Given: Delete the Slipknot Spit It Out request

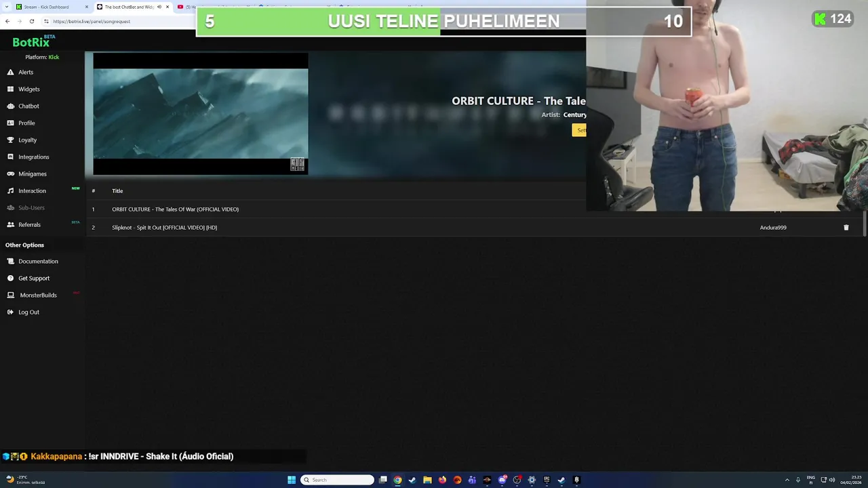Looking at the screenshot, I should click(x=846, y=228).
